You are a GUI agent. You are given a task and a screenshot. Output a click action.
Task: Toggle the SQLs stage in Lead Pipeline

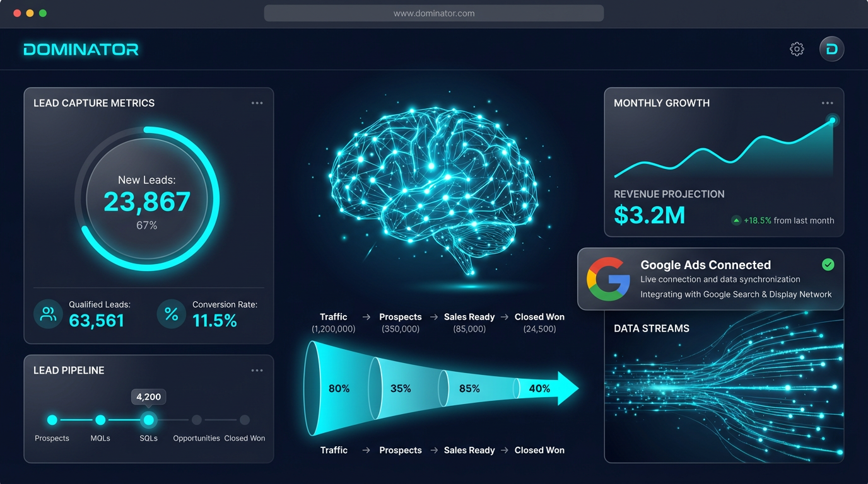click(x=148, y=420)
